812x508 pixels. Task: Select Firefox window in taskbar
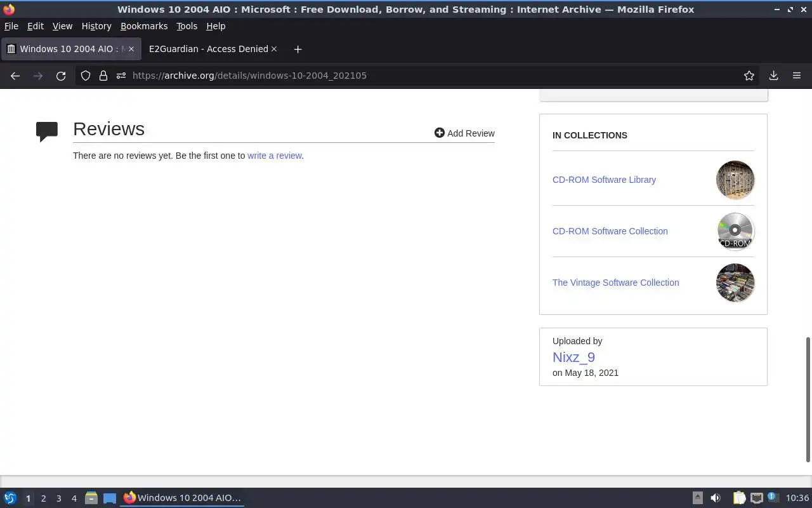pyautogui.click(x=182, y=498)
